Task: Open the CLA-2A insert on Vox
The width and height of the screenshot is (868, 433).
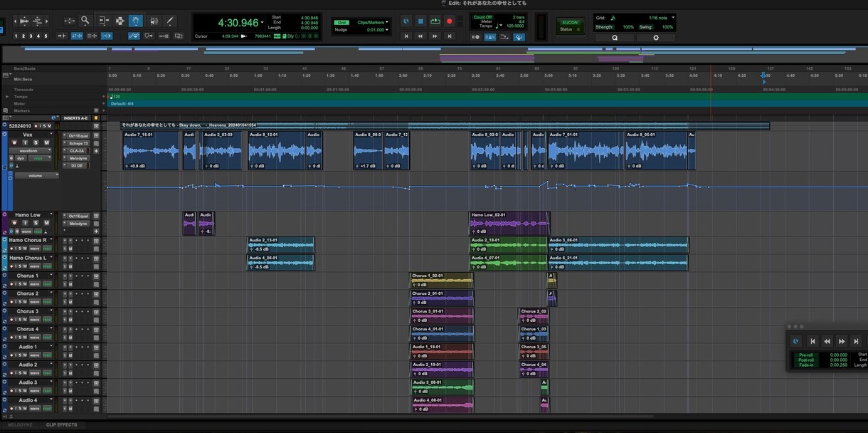Action: point(78,151)
